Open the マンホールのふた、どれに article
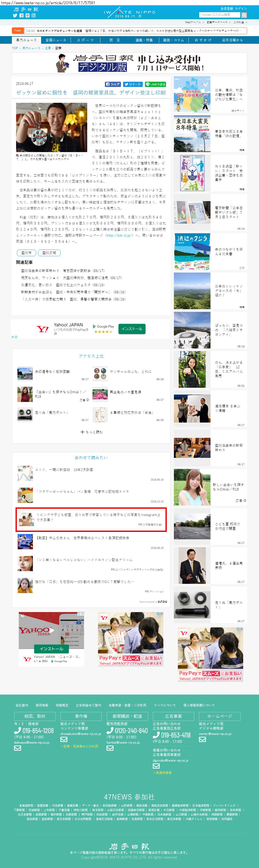 coord(130,371)
